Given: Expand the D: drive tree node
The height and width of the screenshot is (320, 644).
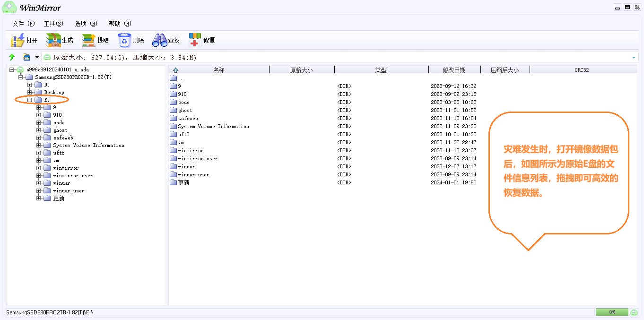Looking at the screenshot, I should tap(30, 85).
